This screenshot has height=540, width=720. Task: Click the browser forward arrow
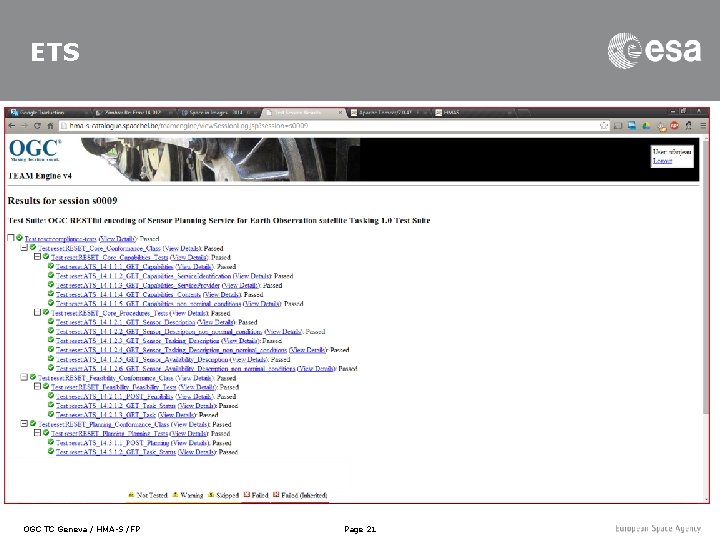click(24, 125)
